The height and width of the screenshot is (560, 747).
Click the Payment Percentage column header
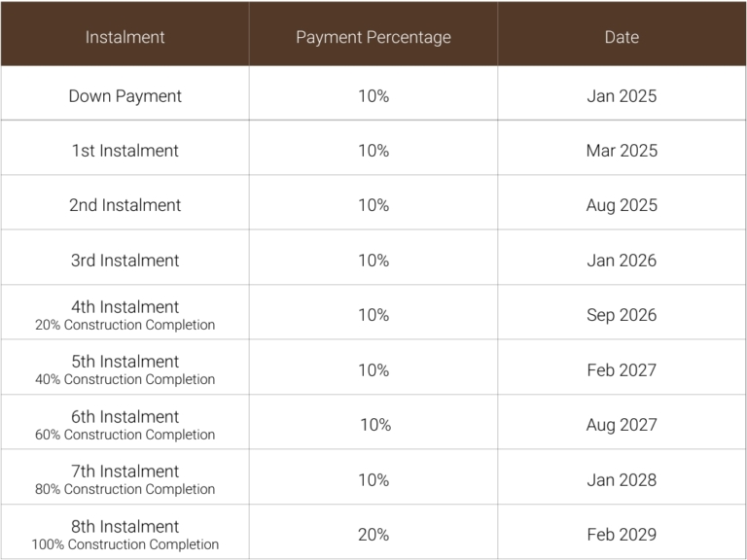[x=373, y=37]
